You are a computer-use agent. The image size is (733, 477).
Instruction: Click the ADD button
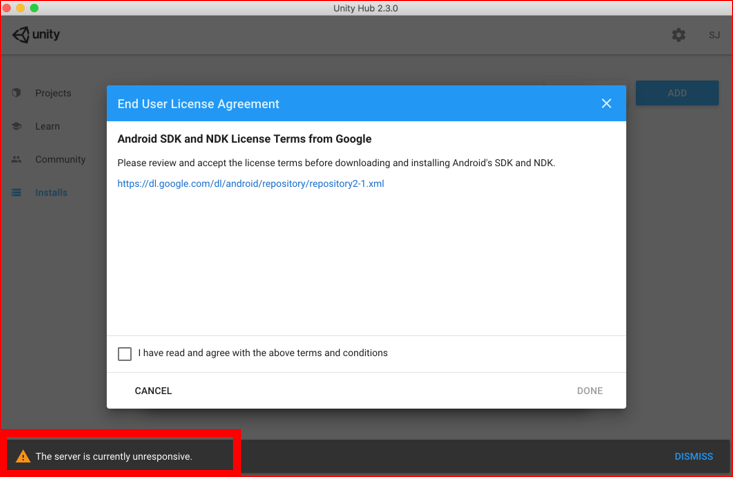(x=677, y=93)
